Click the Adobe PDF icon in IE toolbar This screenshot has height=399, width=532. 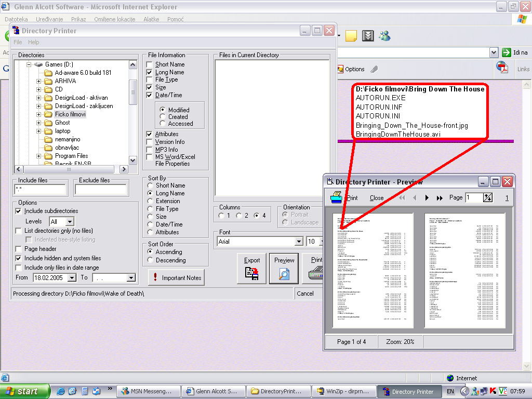502,68
